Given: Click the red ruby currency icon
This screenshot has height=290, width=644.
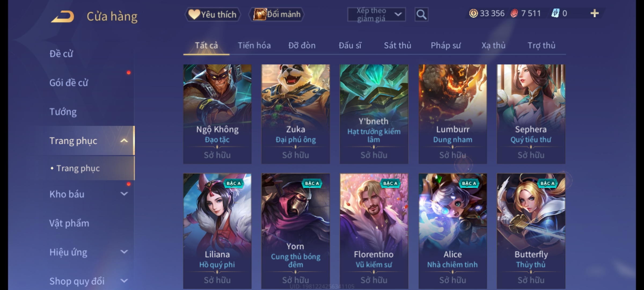Looking at the screenshot, I should click(514, 13).
